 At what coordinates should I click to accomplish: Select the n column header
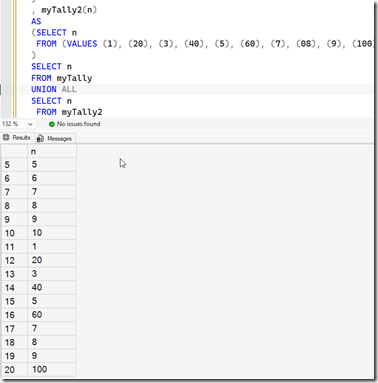[52, 151]
